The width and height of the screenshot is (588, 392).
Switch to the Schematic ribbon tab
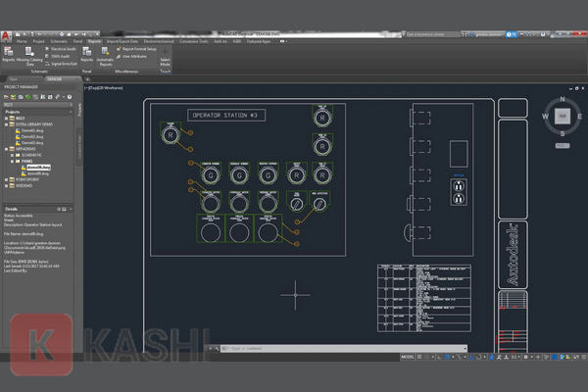click(x=59, y=41)
